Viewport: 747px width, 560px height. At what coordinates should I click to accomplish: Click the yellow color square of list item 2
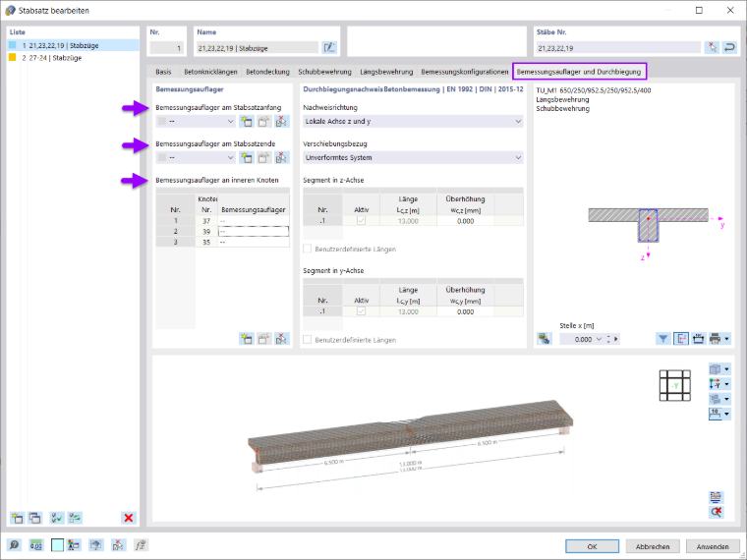tap(13, 57)
